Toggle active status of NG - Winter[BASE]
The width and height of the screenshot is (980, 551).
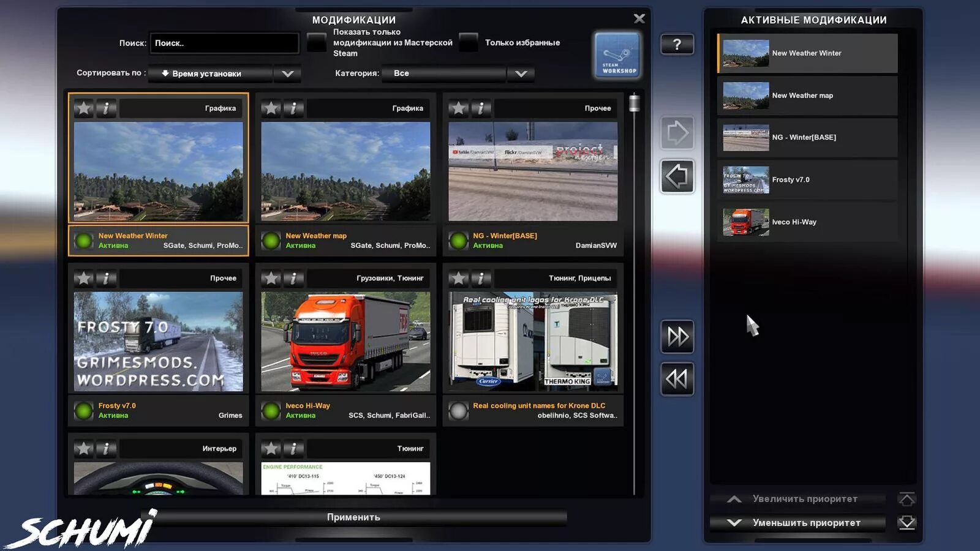pos(458,241)
